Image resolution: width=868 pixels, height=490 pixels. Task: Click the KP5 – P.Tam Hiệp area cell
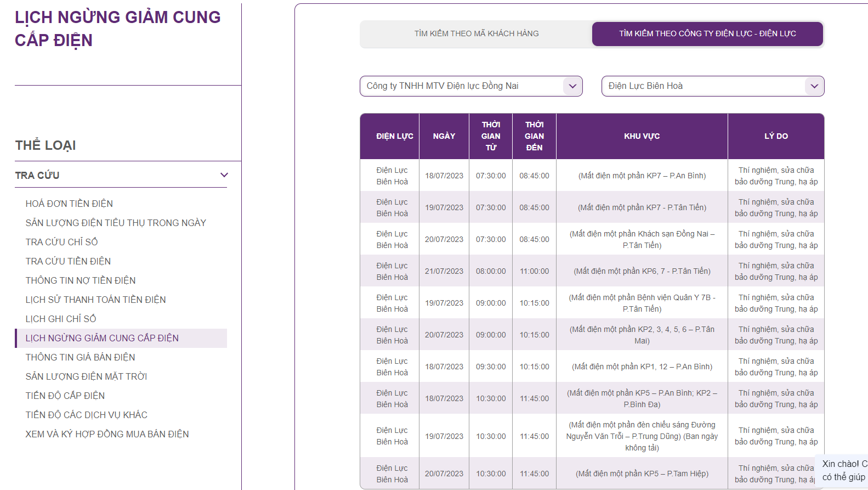pos(642,474)
